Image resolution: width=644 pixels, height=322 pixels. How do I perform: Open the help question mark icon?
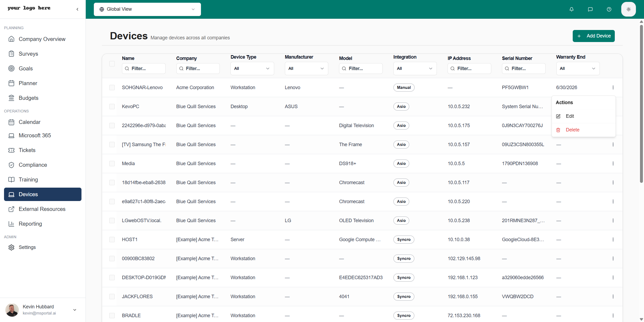tap(609, 9)
